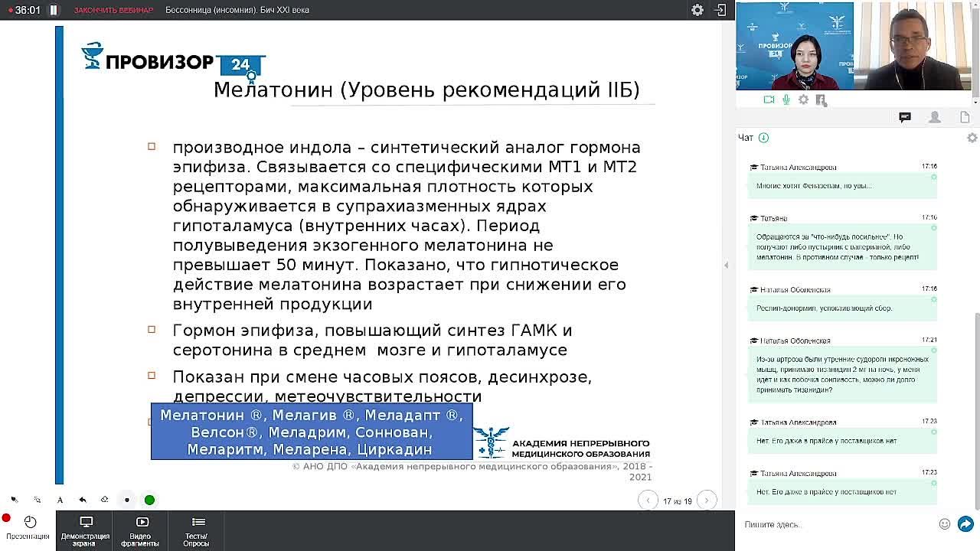Go to previous slide arrow
This screenshot has height=551, width=980.
648,500
